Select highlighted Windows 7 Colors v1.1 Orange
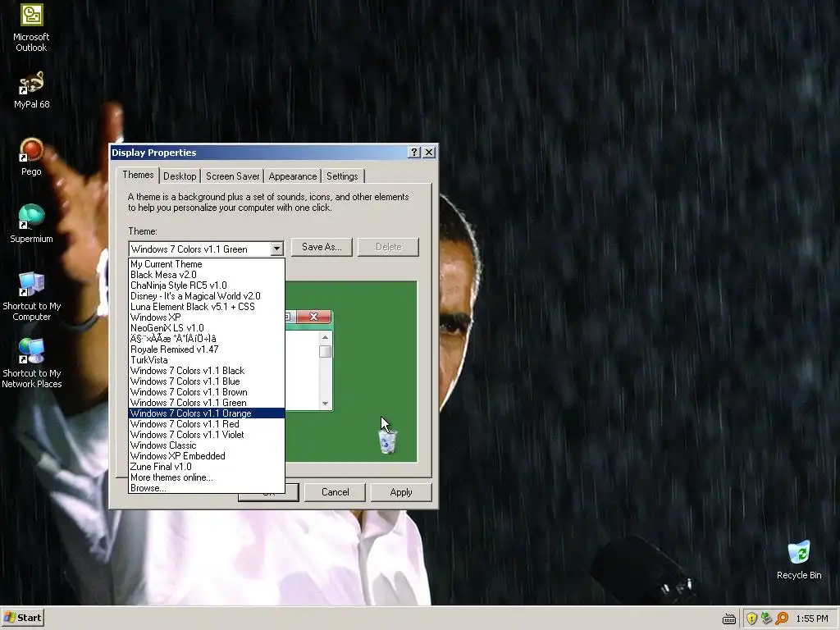840x630 pixels. pos(206,413)
